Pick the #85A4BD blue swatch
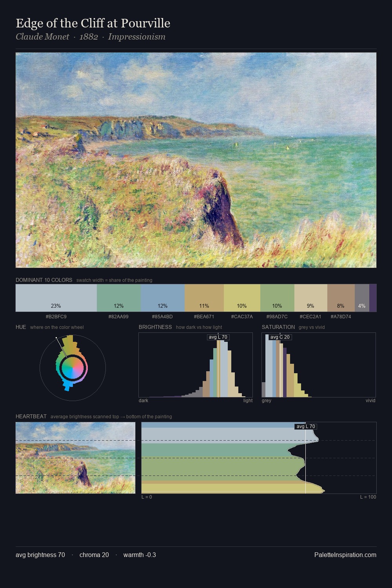The image size is (392, 588). pyautogui.click(x=163, y=298)
